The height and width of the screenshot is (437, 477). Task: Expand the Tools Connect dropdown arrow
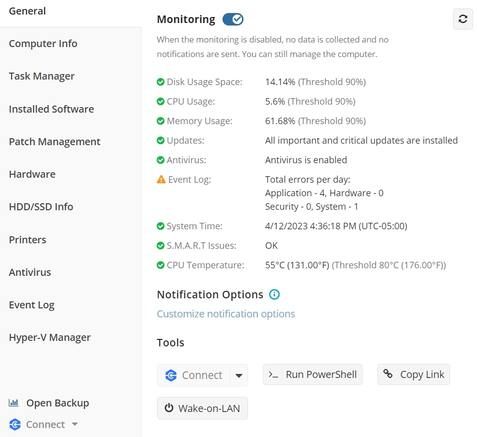[239, 375]
